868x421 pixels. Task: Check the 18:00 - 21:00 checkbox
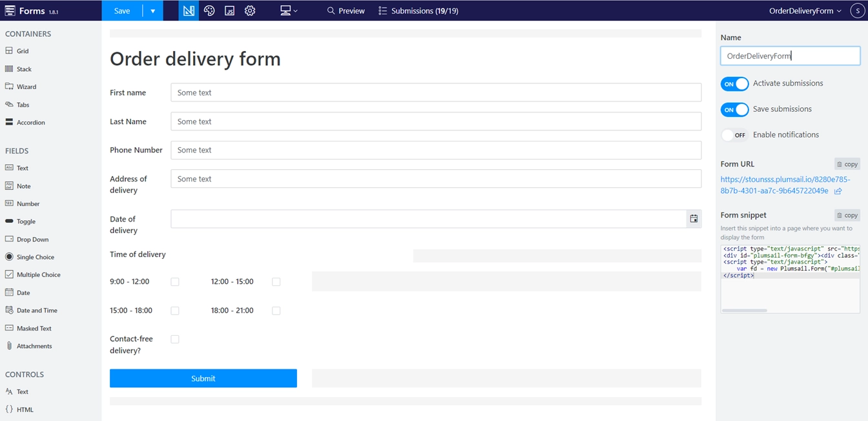coord(276,311)
